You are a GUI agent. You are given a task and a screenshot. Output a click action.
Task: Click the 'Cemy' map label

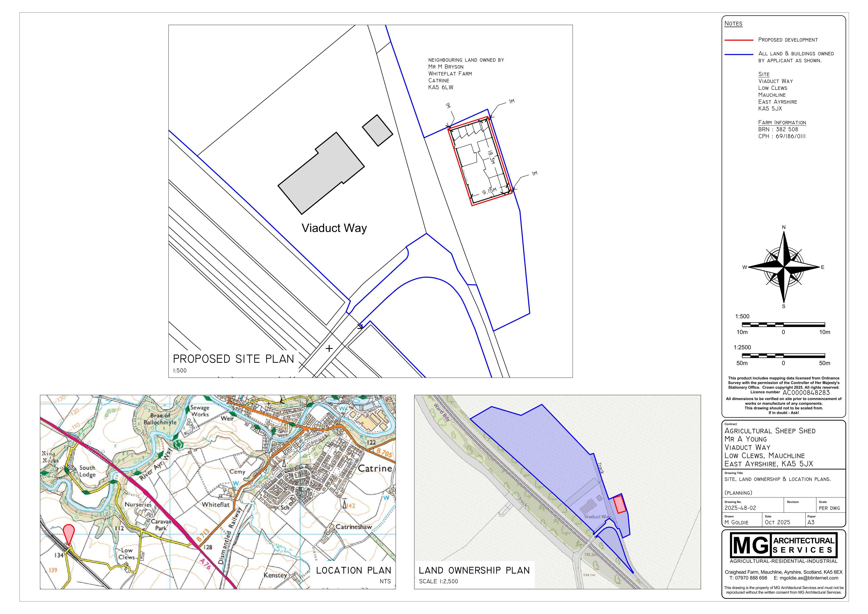click(x=237, y=472)
